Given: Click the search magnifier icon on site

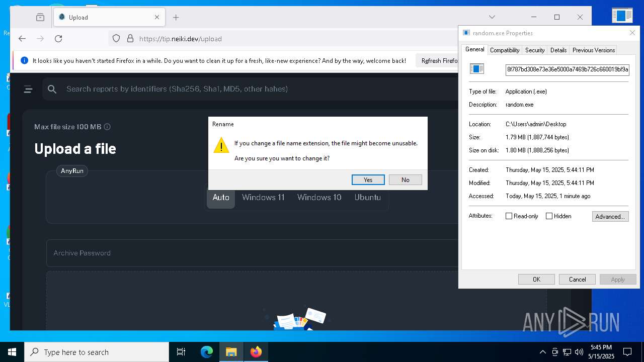Looking at the screenshot, I should [52, 89].
